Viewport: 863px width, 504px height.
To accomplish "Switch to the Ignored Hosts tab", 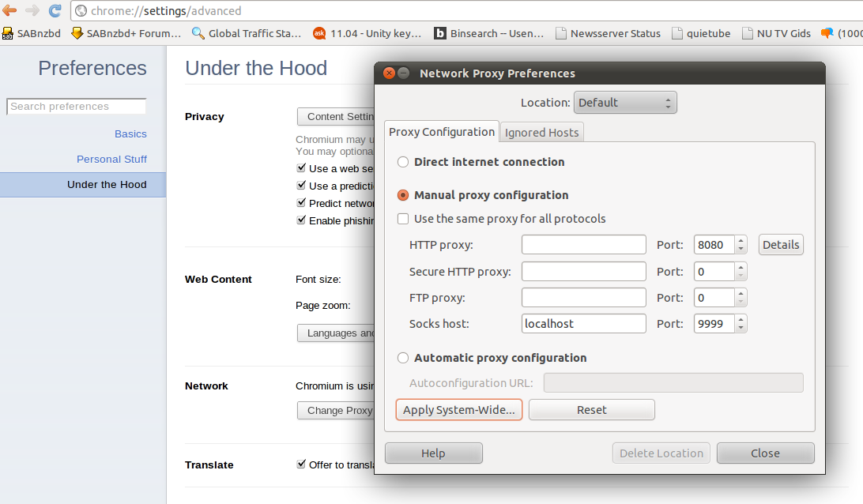I will pos(541,133).
